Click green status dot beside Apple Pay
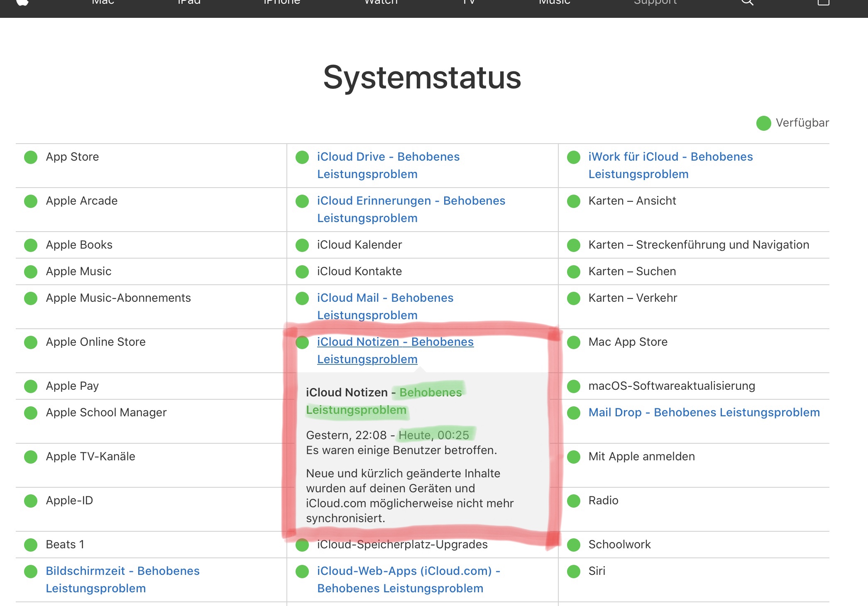This screenshot has height=606, width=868. (31, 386)
